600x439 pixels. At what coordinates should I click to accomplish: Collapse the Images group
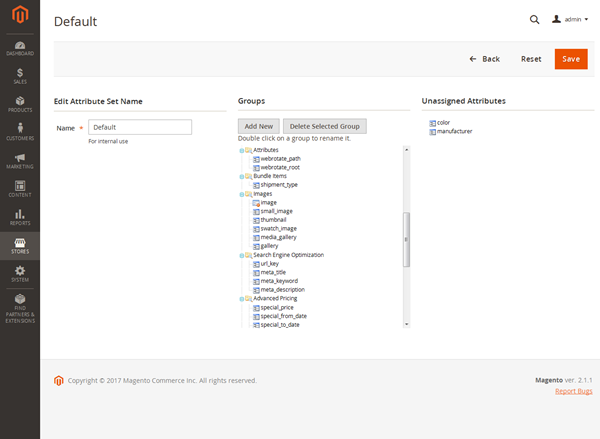tap(242, 194)
